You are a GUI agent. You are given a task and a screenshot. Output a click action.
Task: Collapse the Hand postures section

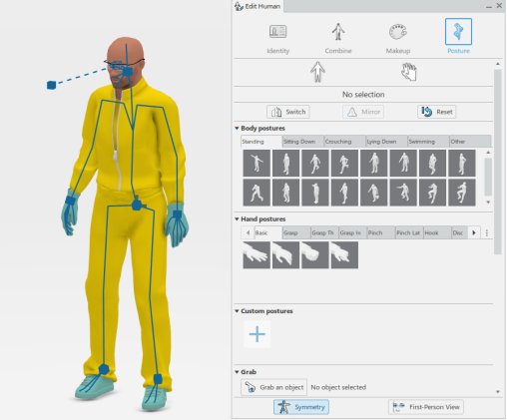pyautogui.click(x=237, y=218)
